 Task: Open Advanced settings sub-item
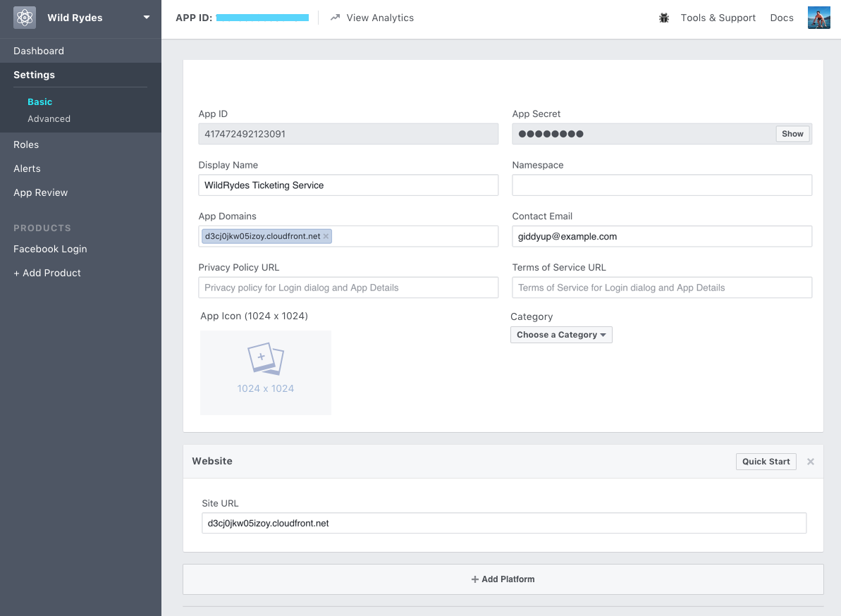[x=49, y=119]
